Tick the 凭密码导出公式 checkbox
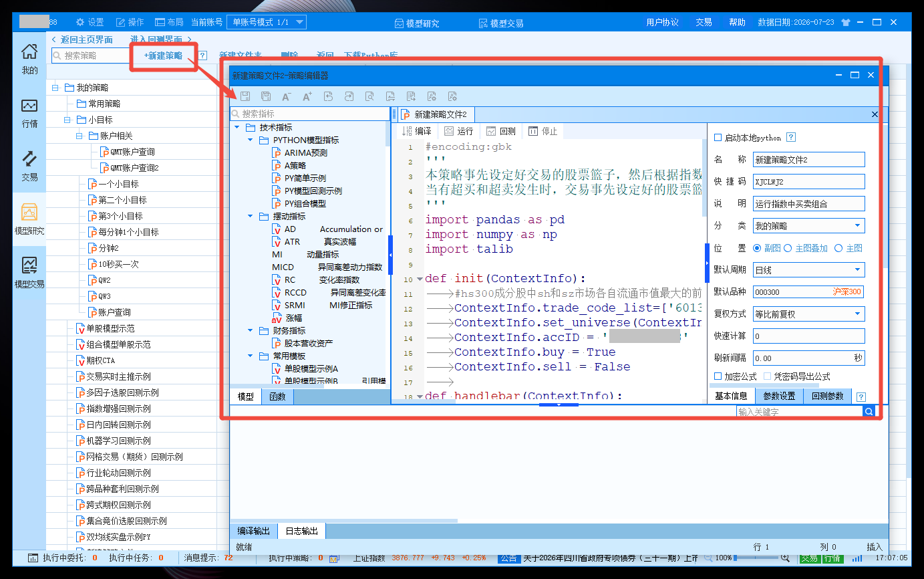 coord(767,377)
